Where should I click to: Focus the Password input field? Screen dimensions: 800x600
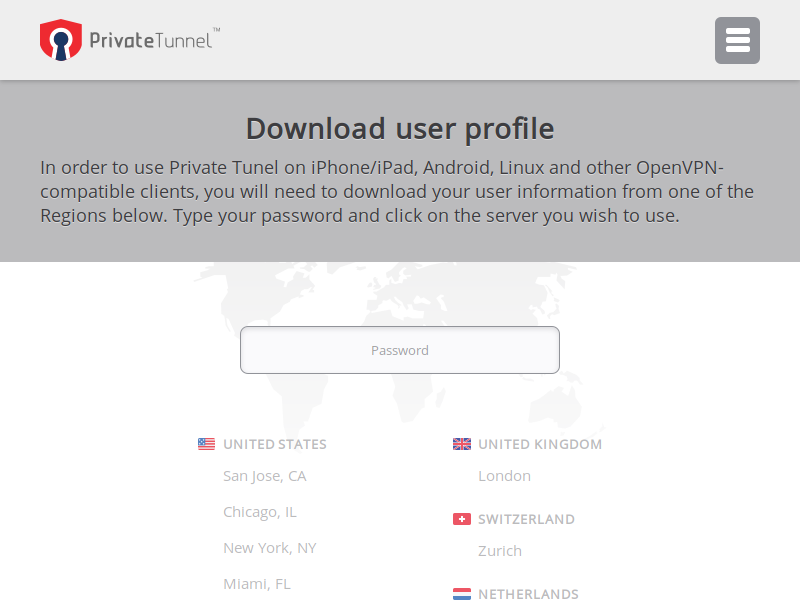400,350
